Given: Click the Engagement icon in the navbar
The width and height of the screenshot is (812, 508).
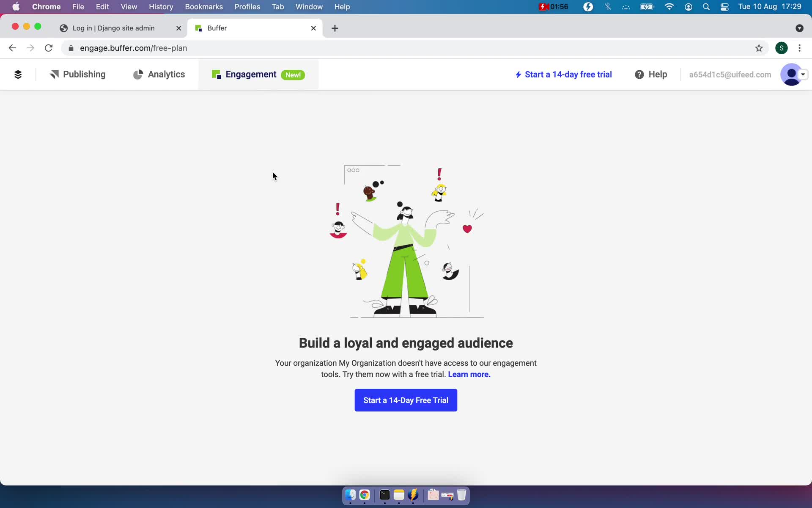Looking at the screenshot, I should pos(216,75).
